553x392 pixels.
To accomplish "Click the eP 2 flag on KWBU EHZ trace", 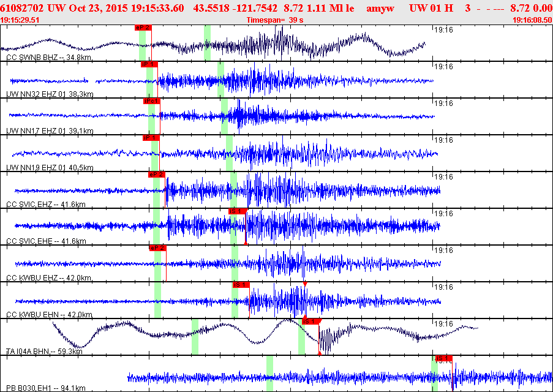I will (157, 247).
